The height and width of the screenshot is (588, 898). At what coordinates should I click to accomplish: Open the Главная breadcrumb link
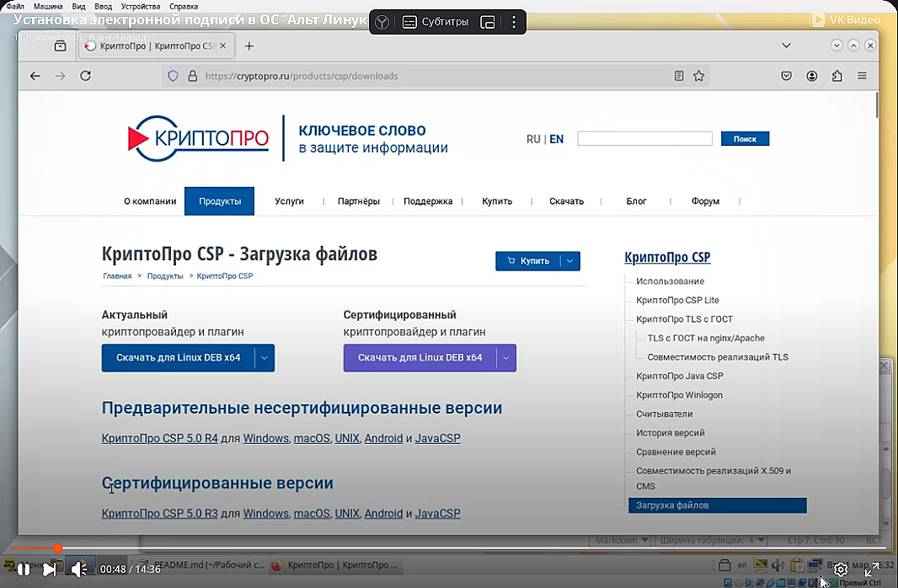point(117,276)
